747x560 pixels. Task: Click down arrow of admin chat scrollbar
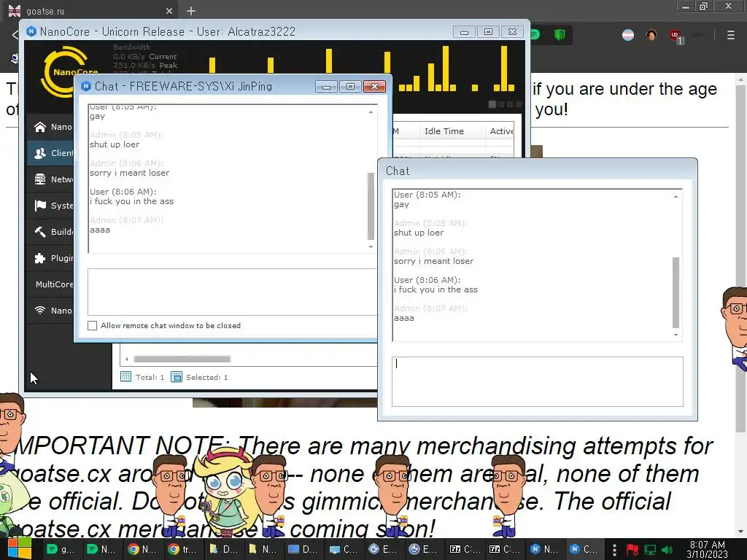(x=371, y=246)
